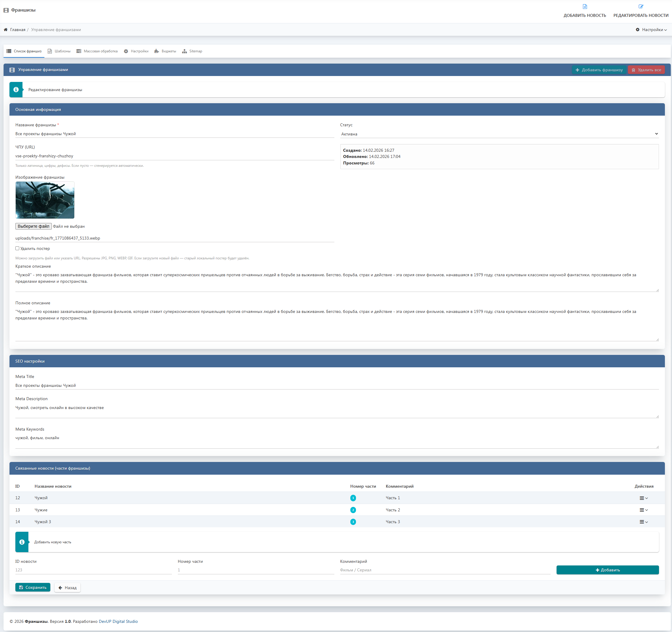
Task: Check the Удалить постер checkbox
Action: click(17, 248)
